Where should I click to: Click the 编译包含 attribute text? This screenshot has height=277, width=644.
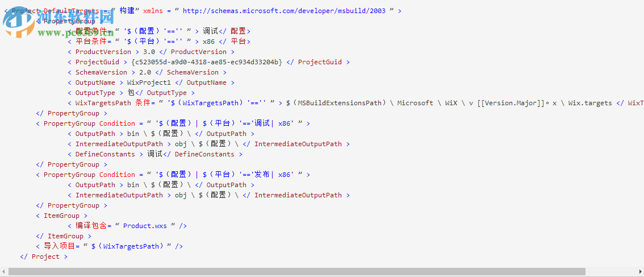coord(91,226)
